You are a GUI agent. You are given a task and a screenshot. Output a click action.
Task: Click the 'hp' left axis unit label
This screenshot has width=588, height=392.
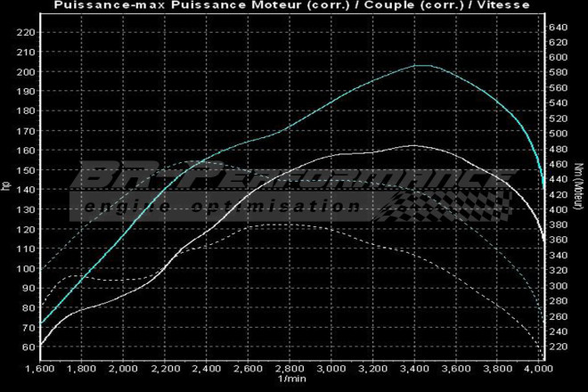point(5,187)
